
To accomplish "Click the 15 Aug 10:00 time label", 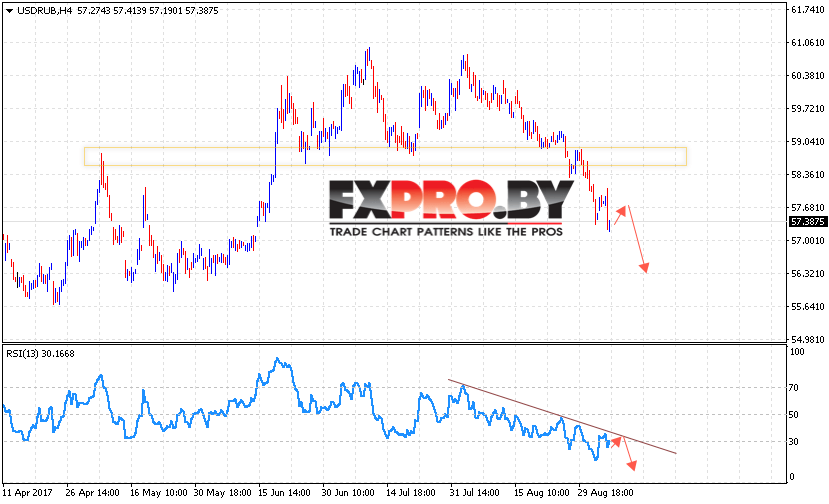I will coord(541,492).
